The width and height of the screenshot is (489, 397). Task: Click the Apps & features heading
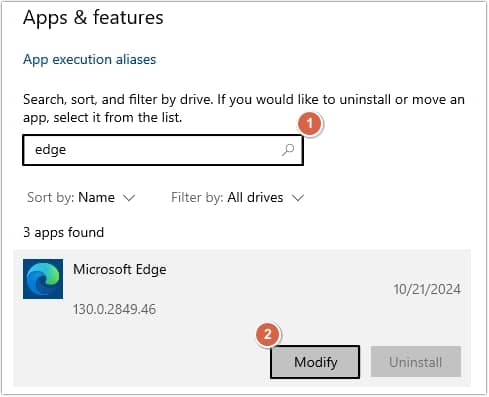click(93, 18)
